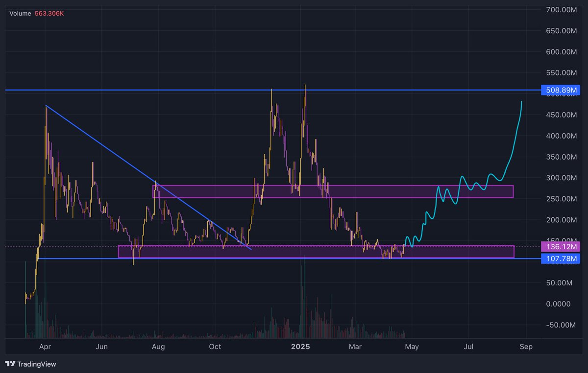Viewport: 588px width, 373px height.
Task: Click the 350.00M price axis value
Action: pos(561,157)
